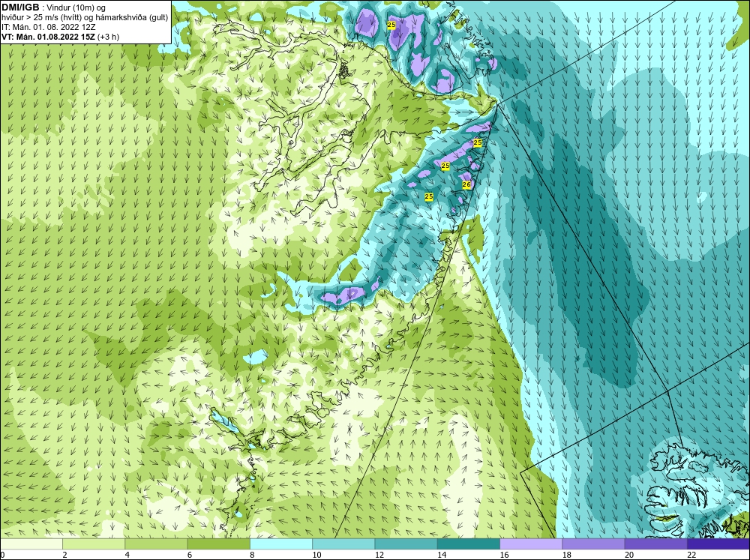Viewport: 750px width, 560px height.
Task: Click the legend scale value 0
Action: [2, 555]
